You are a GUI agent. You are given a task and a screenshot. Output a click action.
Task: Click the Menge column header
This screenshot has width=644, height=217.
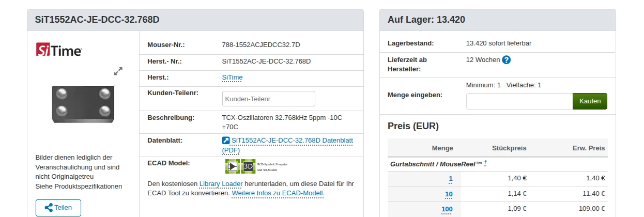click(x=442, y=148)
